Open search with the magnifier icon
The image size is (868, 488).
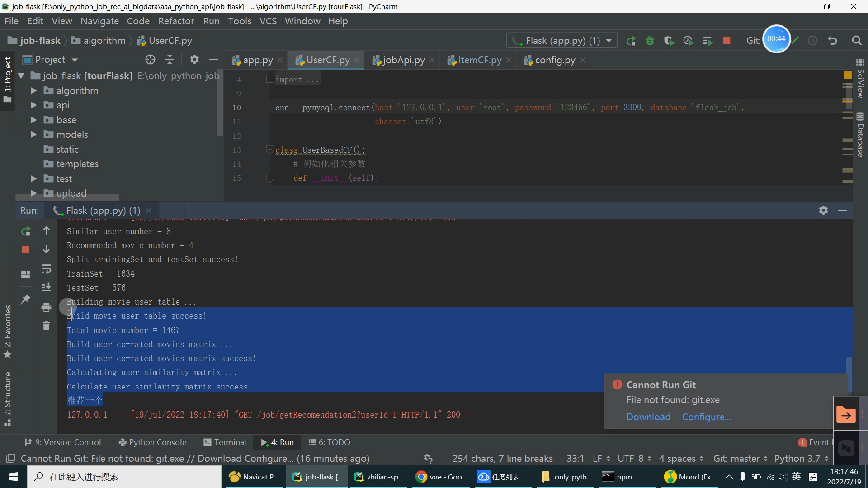click(x=857, y=41)
